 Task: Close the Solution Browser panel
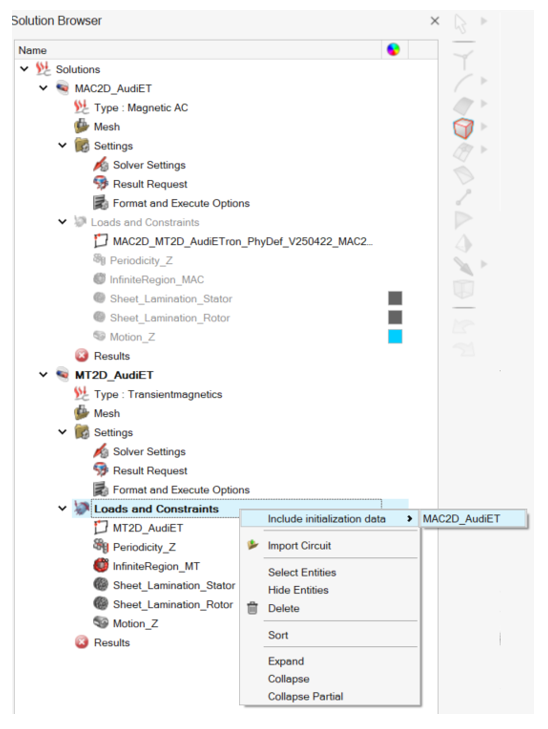coord(435,21)
